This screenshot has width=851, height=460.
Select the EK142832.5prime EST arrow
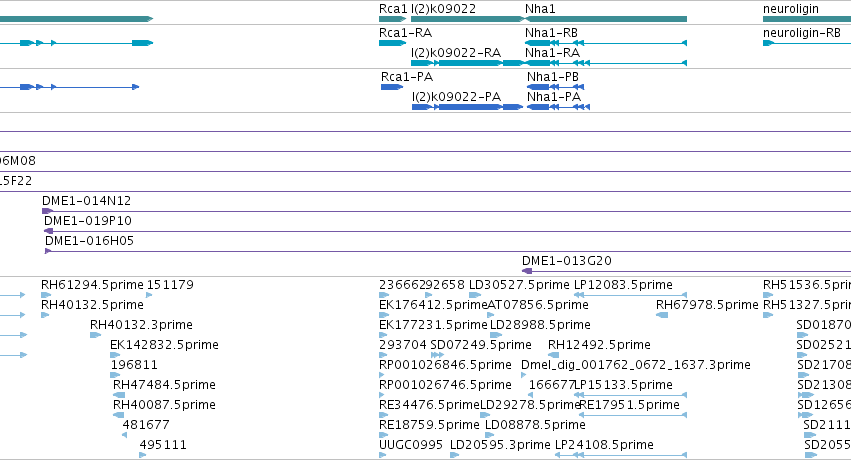[115, 355]
